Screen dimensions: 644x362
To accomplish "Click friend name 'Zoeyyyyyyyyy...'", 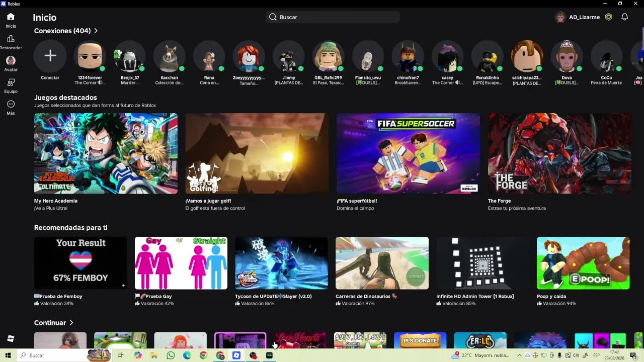I will [249, 78].
